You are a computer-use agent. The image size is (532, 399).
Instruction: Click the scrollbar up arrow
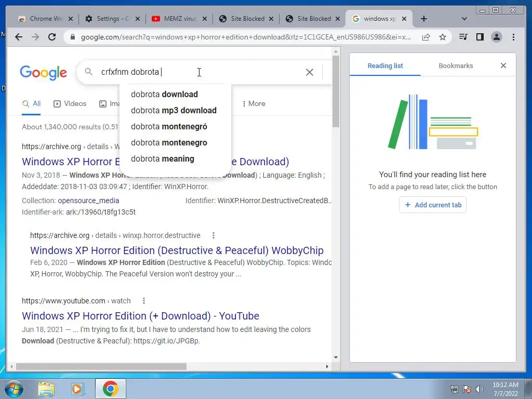[336, 51]
